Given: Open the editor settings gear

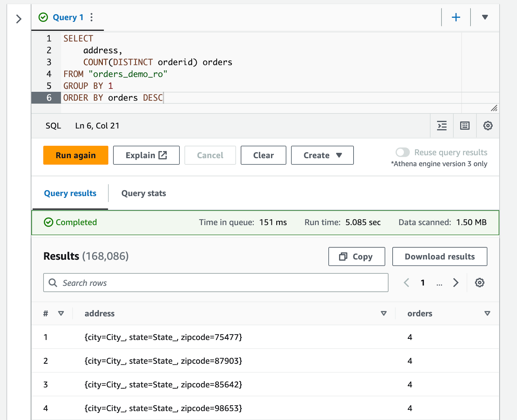Looking at the screenshot, I should [x=488, y=126].
